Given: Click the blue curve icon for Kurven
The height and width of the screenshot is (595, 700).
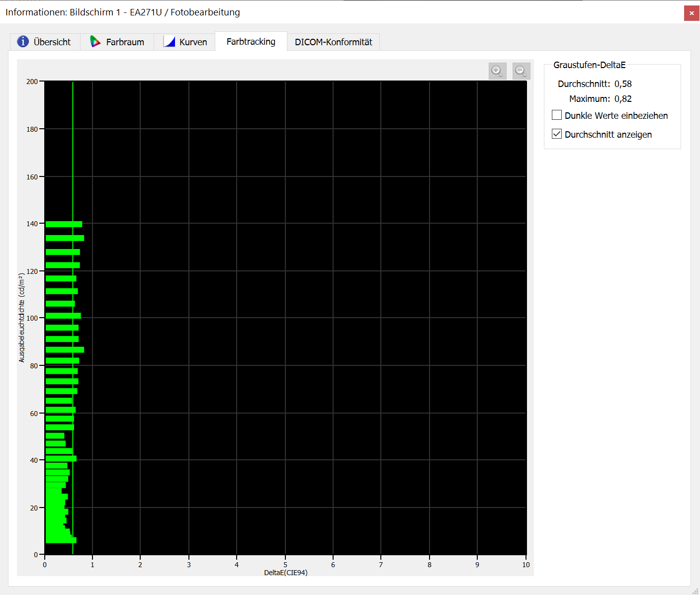Looking at the screenshot, I should (170, 42).
